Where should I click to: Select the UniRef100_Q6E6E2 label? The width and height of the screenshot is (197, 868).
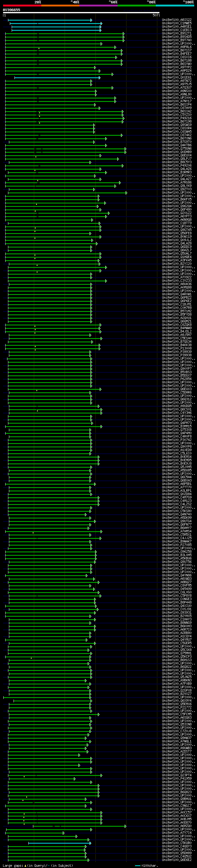tap(177, 860)
